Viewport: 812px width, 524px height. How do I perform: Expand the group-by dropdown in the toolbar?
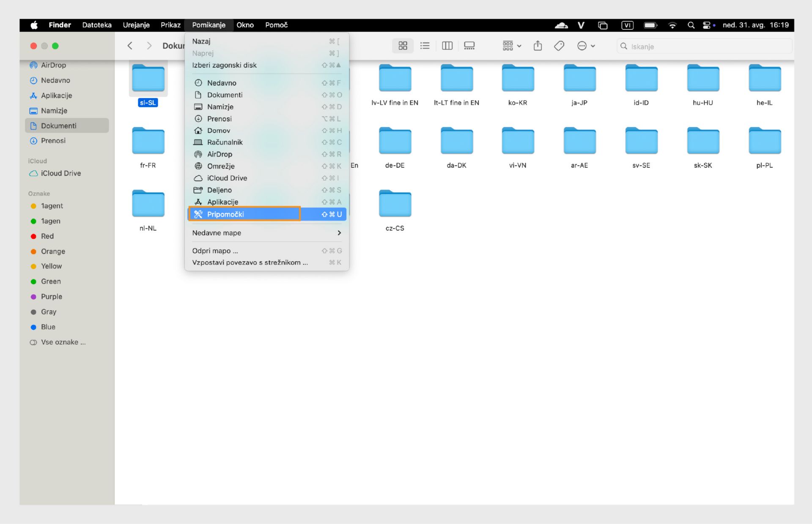click(x=511, y=46)
